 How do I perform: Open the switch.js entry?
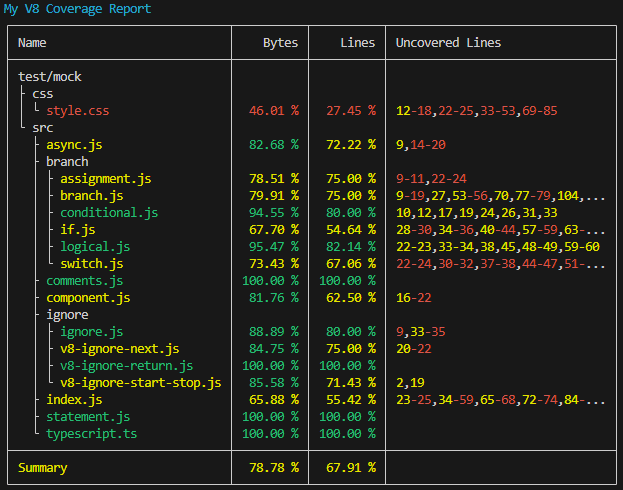click(x=92, y=264)
